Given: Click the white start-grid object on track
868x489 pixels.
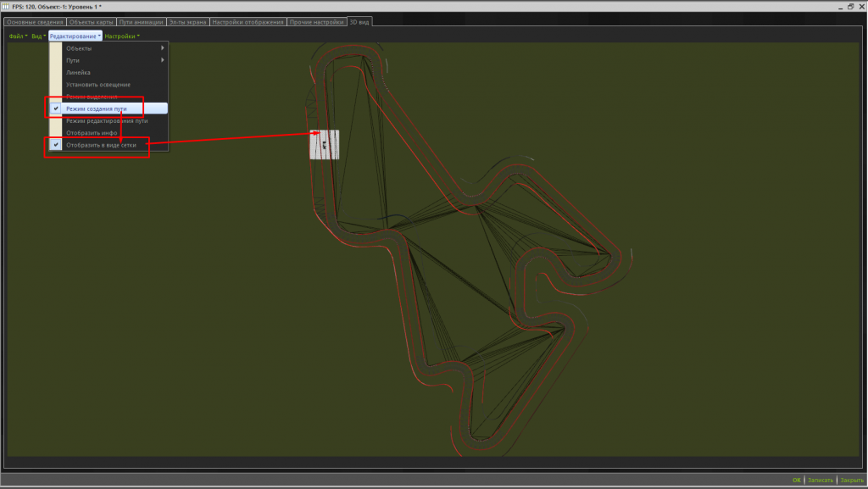Looking at the screenshot, I should 325,145.
